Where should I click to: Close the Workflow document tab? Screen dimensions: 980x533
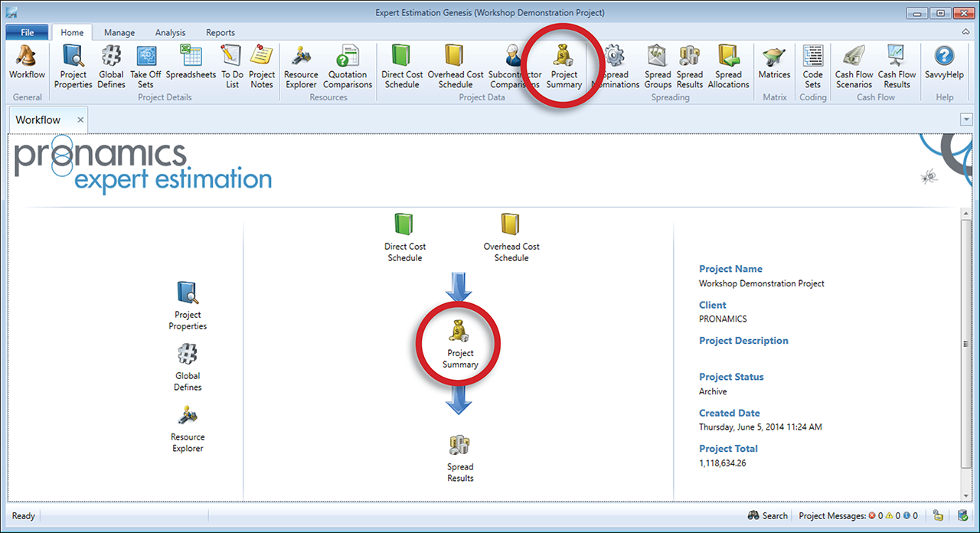(x=80, y=120)
